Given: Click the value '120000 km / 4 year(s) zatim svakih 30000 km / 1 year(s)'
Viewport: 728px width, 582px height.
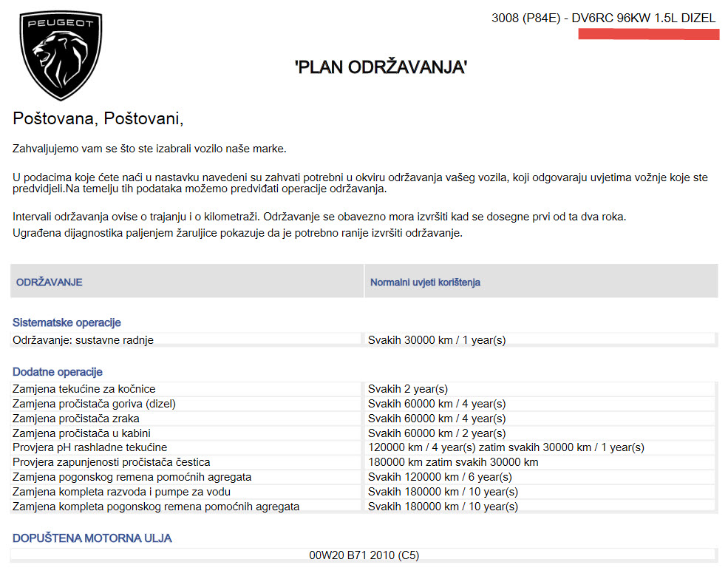Looking at the screenshot, I should [506, 447].
